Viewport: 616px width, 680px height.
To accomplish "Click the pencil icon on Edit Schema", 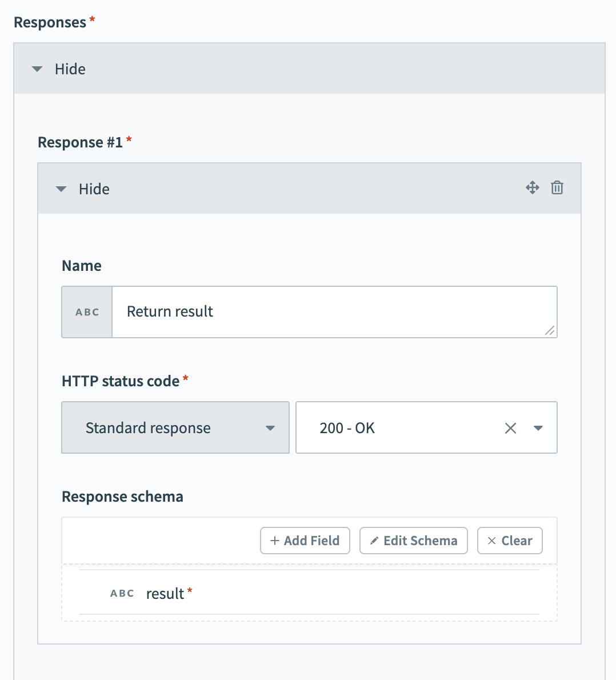I will (x=374, y=540).
